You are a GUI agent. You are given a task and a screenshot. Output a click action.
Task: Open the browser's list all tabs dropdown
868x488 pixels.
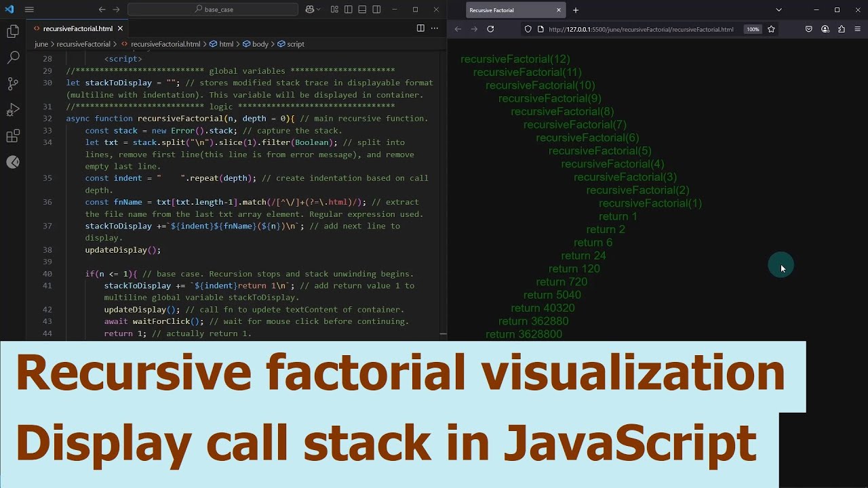(x=778, y=10)
